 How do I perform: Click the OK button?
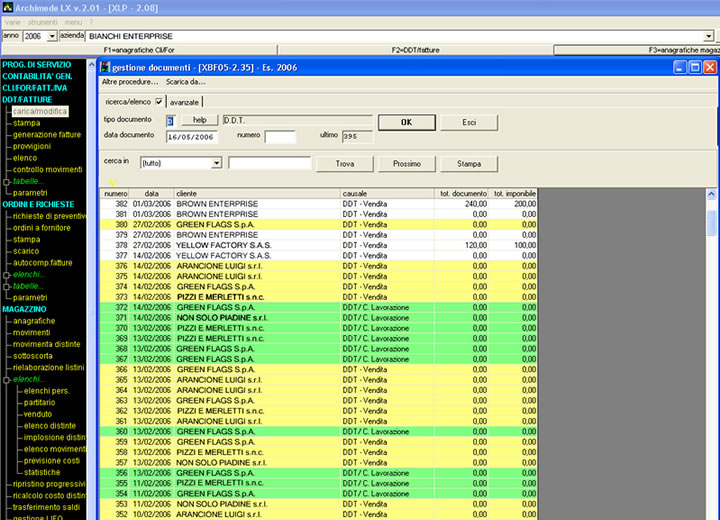[406, 122]
